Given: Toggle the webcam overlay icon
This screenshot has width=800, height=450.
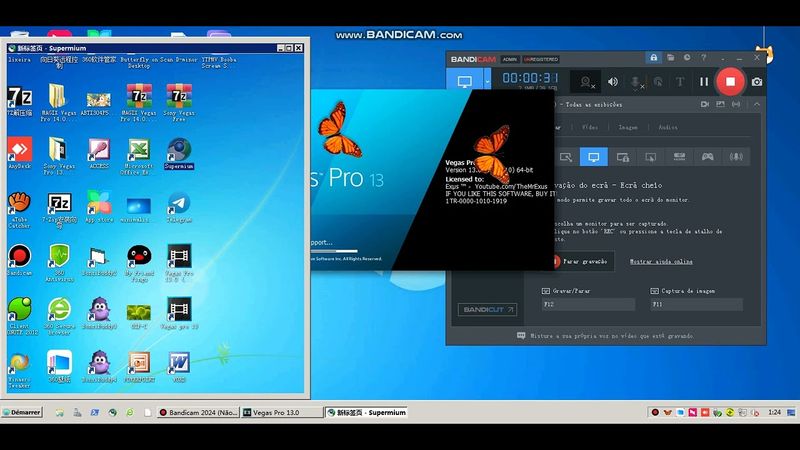Looking at the screenshot, I should 585,82.
